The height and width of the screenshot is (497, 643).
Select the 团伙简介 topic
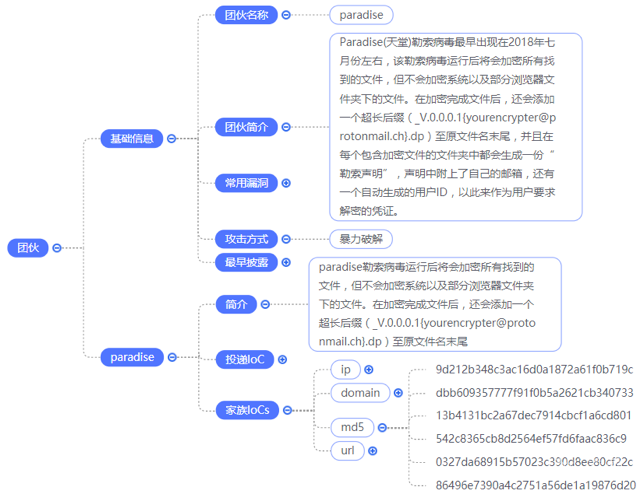click(246, 127)
